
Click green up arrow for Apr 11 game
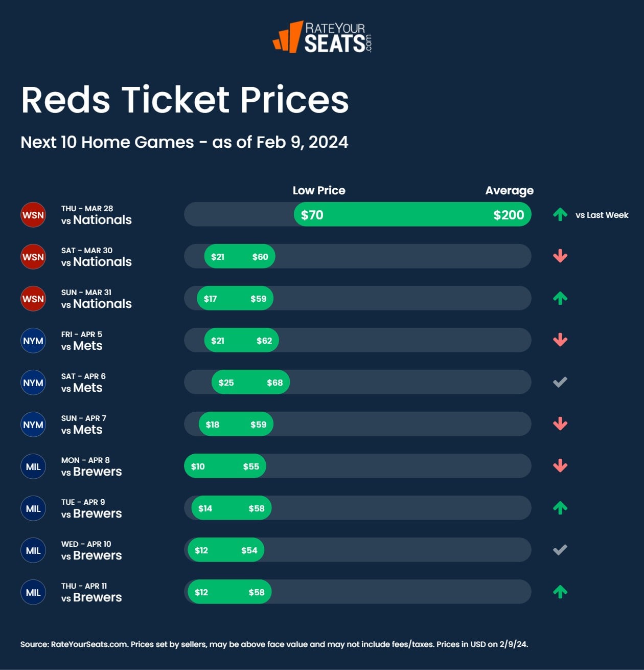click(x=560, y=592)
